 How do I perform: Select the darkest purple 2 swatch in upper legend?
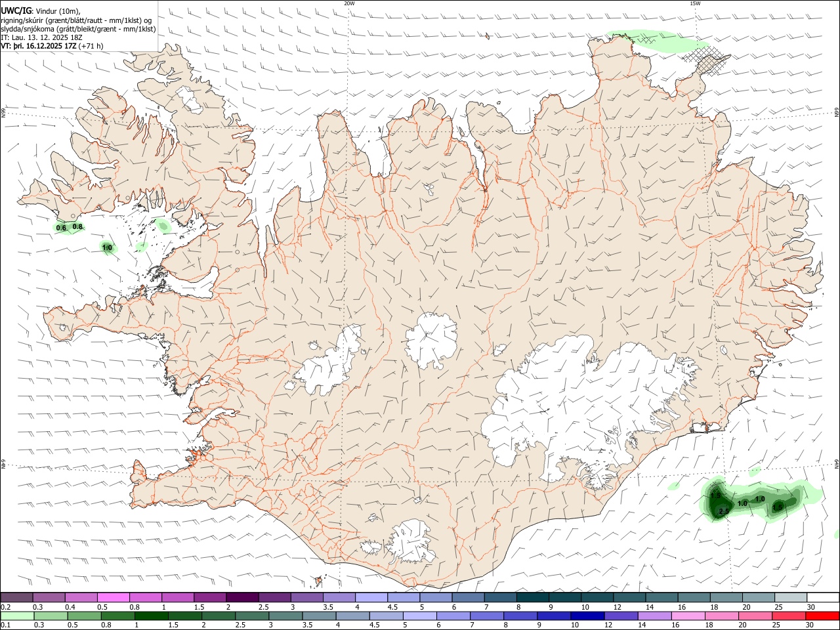click(x=241, y=597)
